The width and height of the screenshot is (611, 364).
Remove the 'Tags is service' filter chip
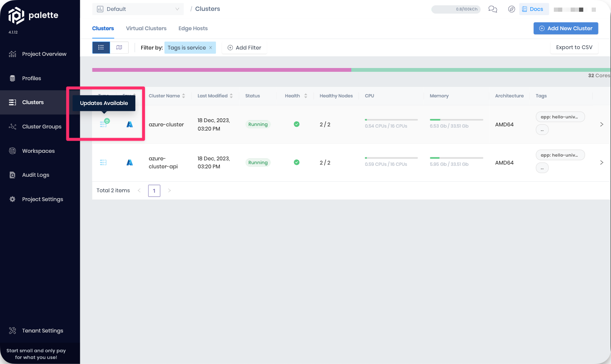click(211, 47)
